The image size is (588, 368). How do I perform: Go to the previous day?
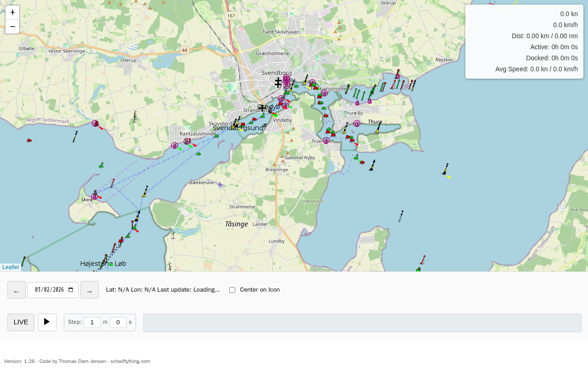(x=17, y=290)
